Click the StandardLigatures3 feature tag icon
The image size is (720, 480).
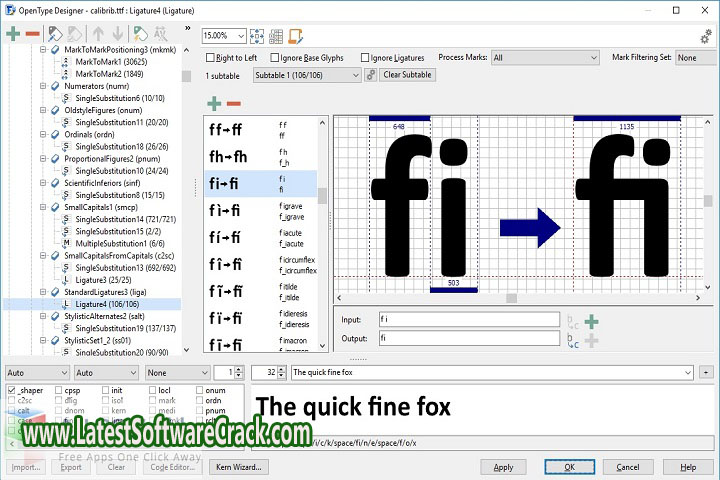(56, 292)
